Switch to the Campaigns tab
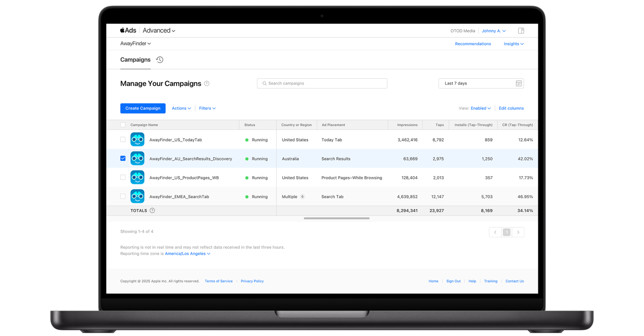 tap(135, 60)
